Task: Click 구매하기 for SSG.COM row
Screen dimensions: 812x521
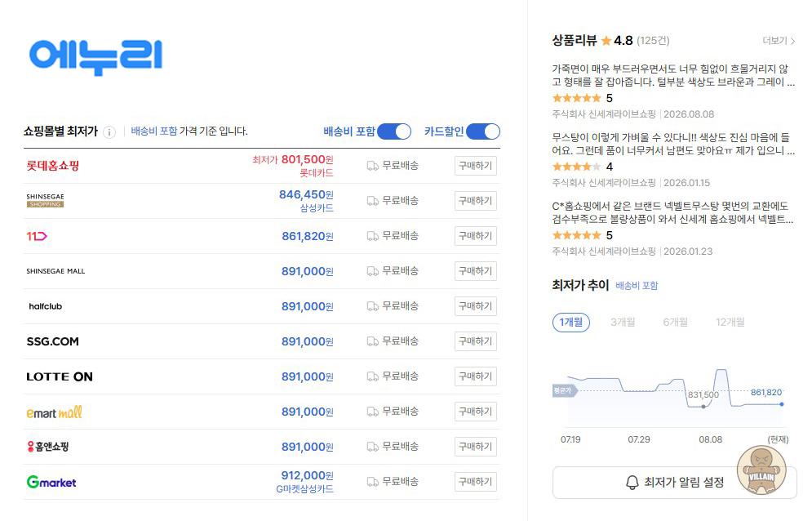Action: pyautogui.click(x=476, y=341)
